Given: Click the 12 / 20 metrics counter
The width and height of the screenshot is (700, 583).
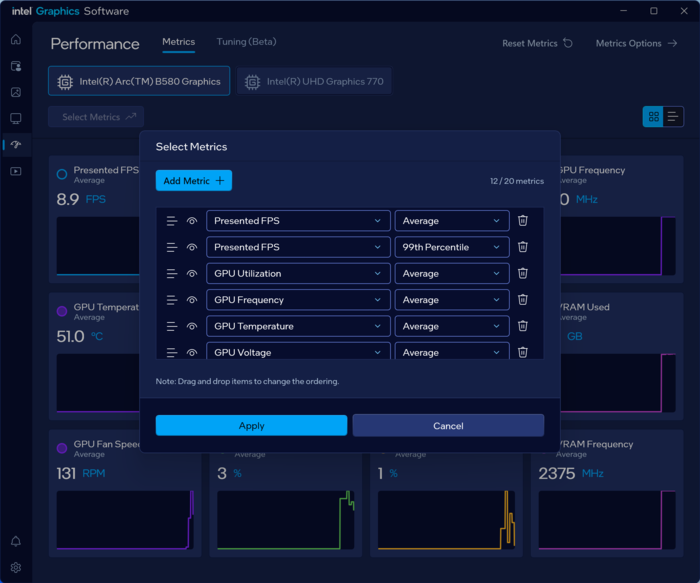Looking at the screenshot, I should [x=517, y=181].
